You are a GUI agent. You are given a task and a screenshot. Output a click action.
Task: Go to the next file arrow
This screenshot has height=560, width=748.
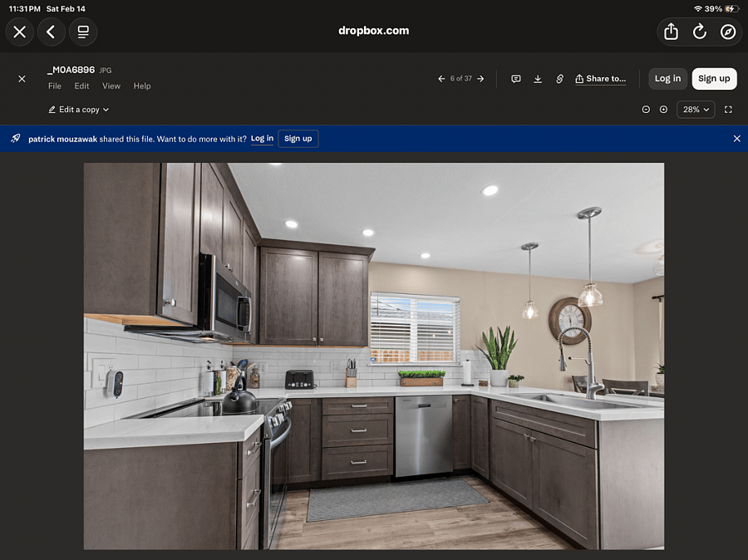coord(481,79)
